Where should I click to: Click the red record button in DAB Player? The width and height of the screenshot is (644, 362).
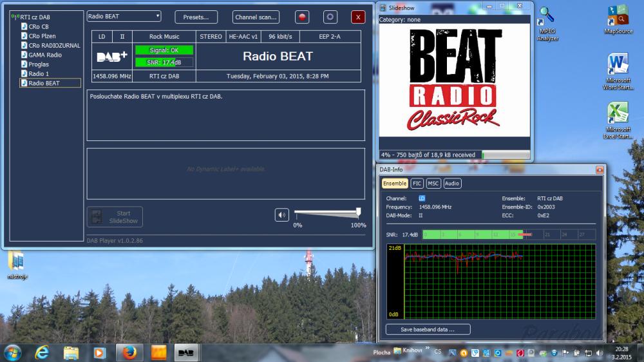tap(302, 17)
